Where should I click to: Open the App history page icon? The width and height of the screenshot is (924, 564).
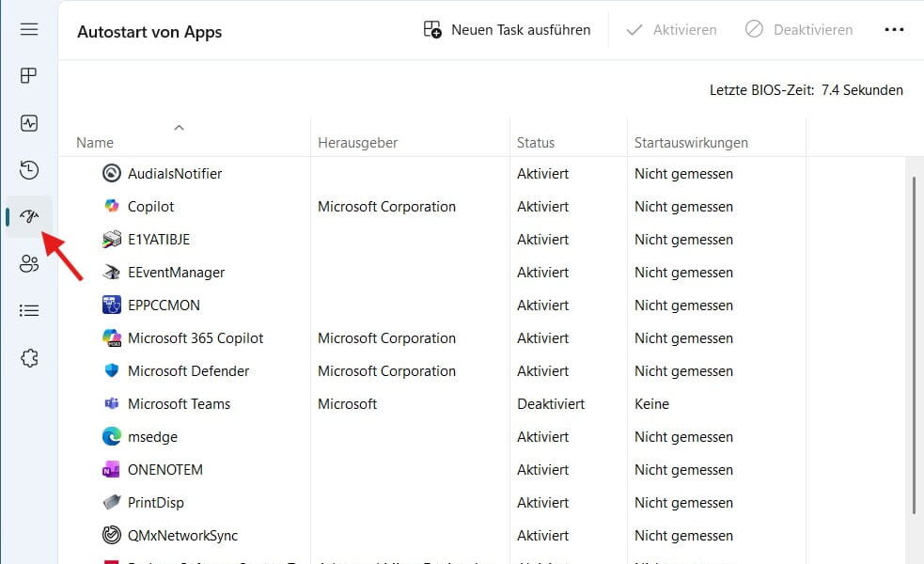point(29,170)
